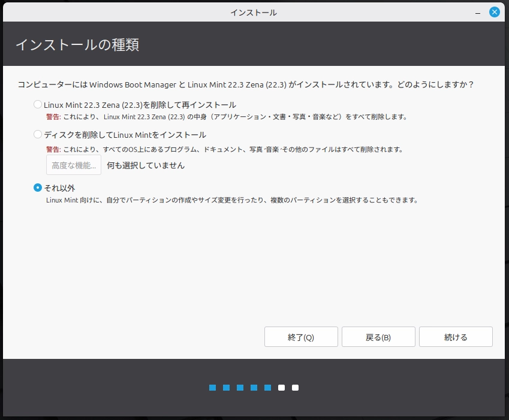
Task: Quit the installer with 終了(Q)
Action: tap(301, 336)
